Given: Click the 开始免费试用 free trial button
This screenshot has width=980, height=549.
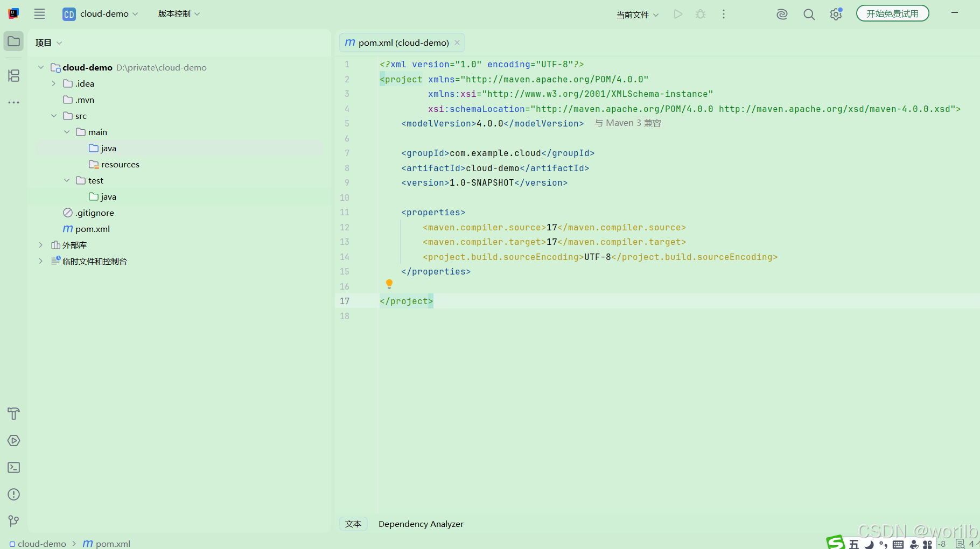Looking at the screenshot, I should click(x=892, y=13).
